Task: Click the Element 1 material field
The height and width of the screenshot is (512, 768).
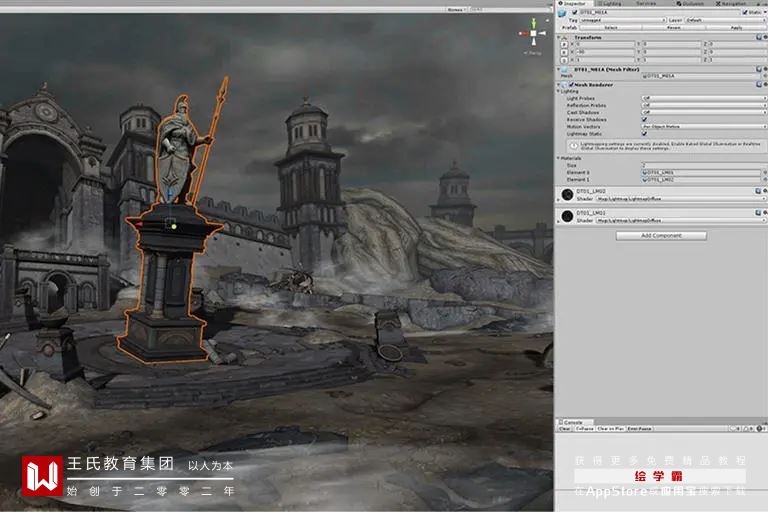Action: click(x=701, y=180)
